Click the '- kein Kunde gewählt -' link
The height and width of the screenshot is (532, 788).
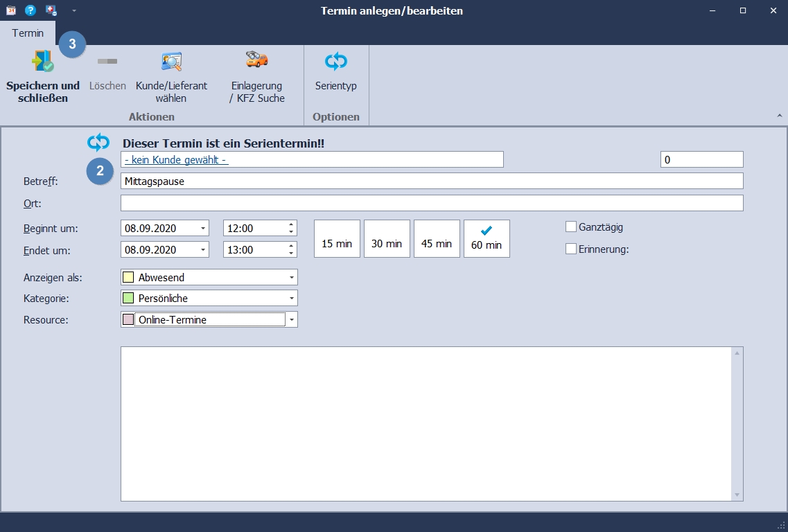(177, 160)
